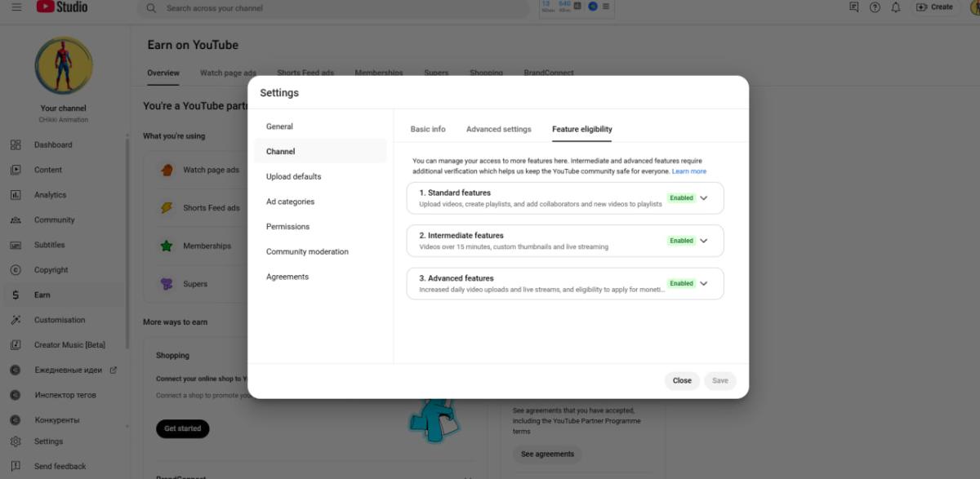Screen dimensions: 980x479
Task: Click the search magnifier icon in the top bar
Action: click(151, 8)
